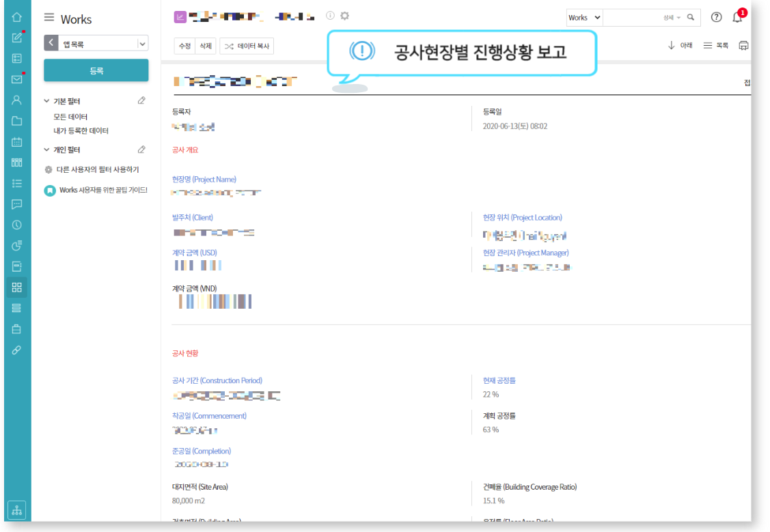
Task: Click the 계획 공정률 value 63 %
Action: click(x=491, y=430)
